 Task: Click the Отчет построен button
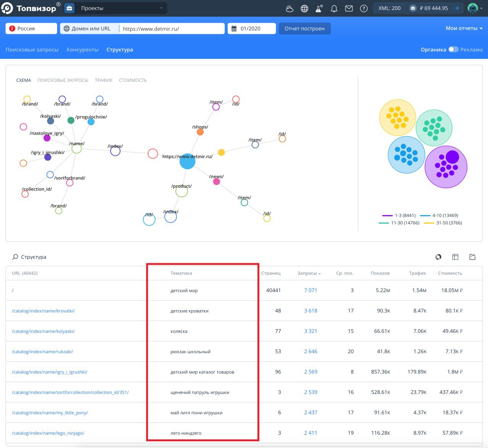coord(305,29)
